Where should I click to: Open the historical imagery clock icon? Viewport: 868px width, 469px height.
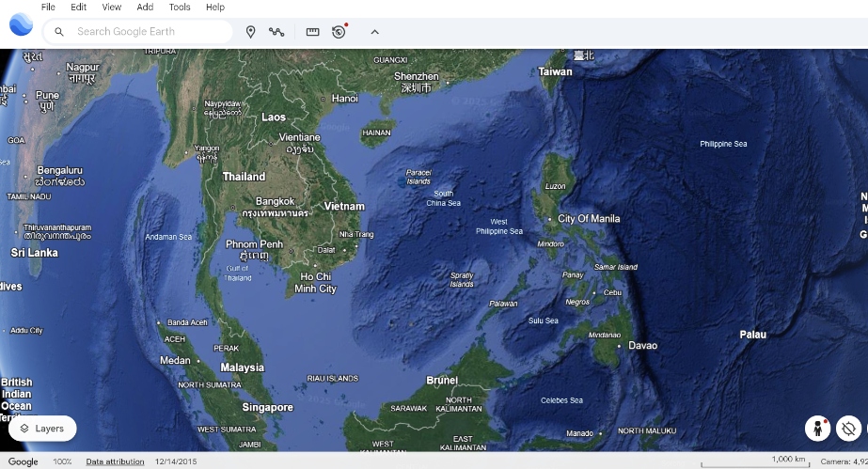pyautogui.click(x=339, y=32)
